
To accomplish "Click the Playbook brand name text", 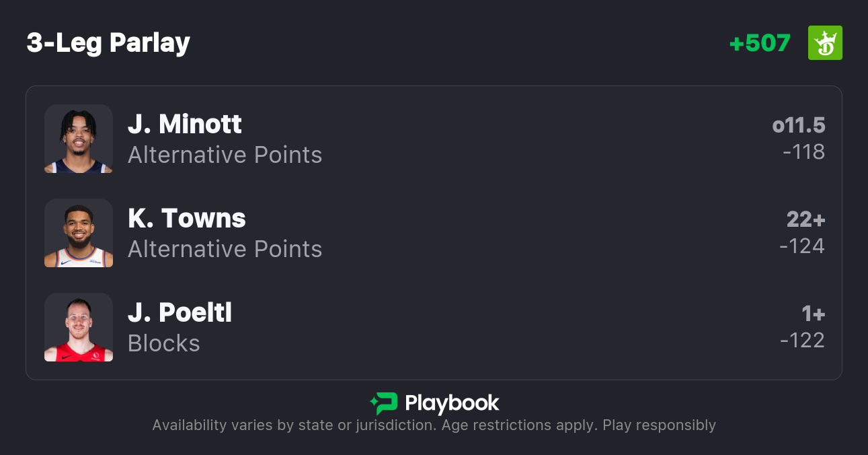I will click(452, 403).
